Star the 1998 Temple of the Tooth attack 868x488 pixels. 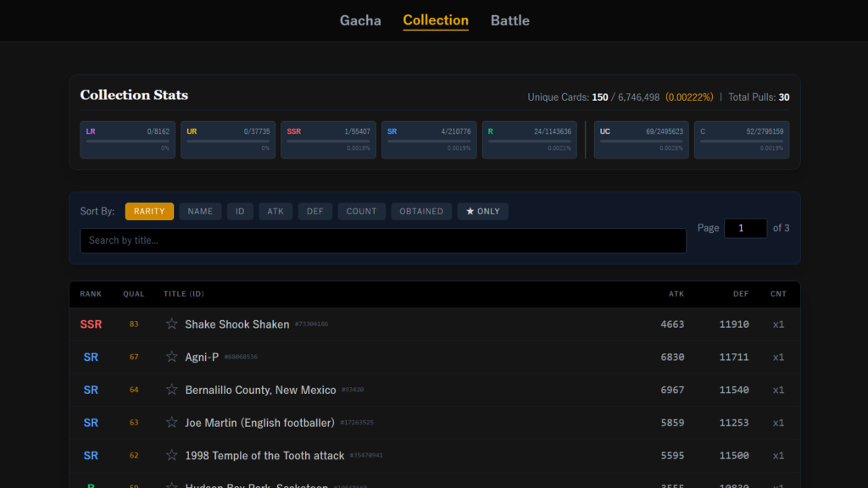click(172, 456)
